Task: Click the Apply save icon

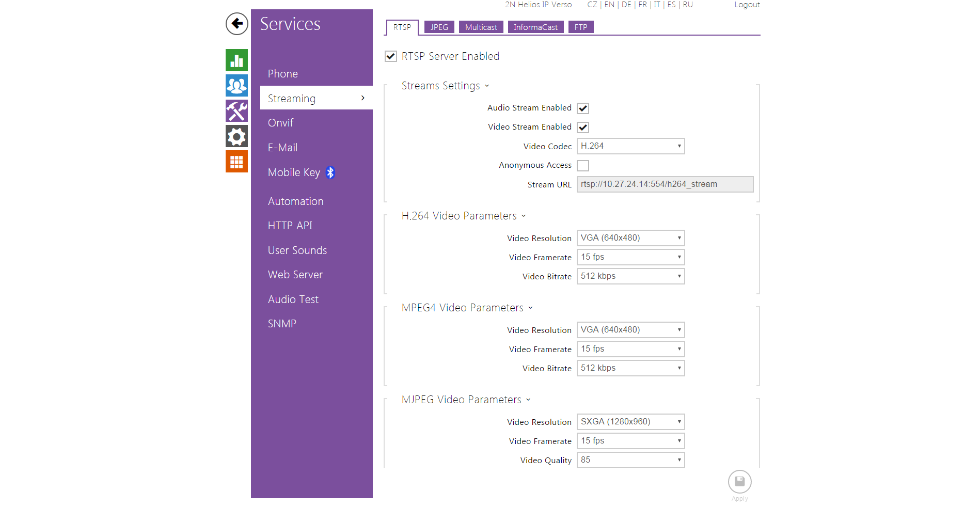Action: tap(739, 482)
